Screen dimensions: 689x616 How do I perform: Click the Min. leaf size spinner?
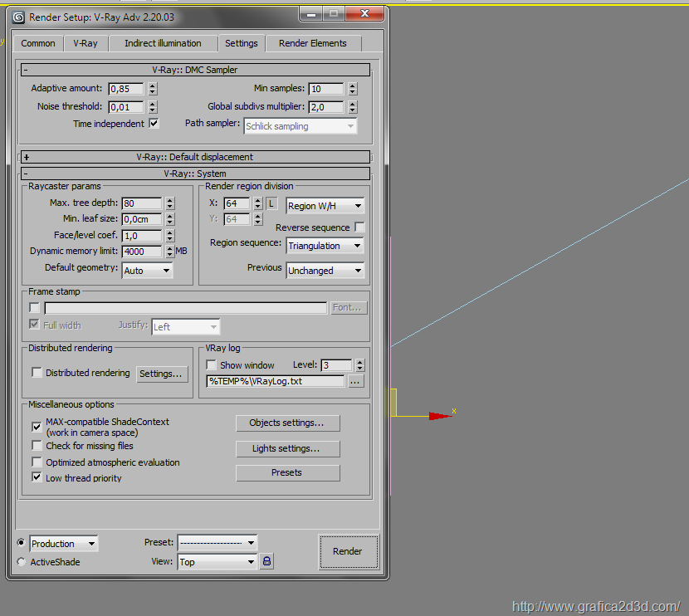[x=170, y=219]
